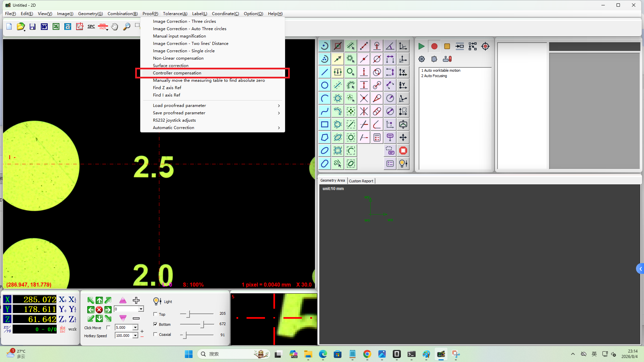
Task: Zero the X axis with X0 button
Action: point(63,300)
